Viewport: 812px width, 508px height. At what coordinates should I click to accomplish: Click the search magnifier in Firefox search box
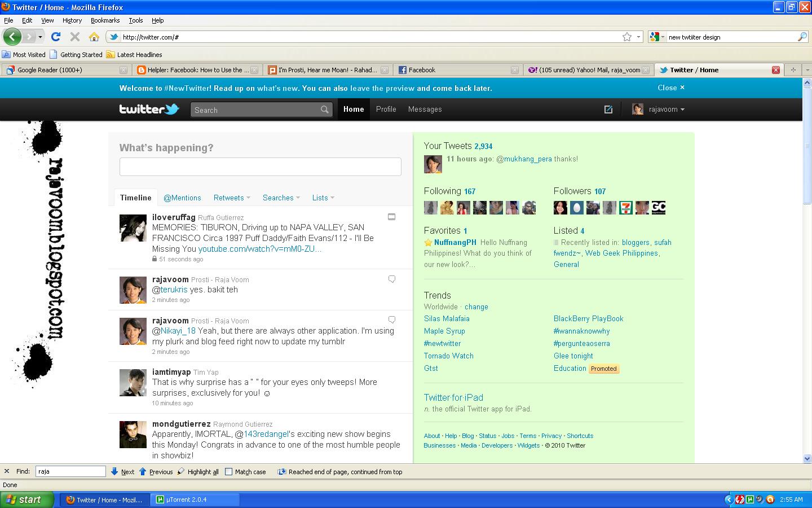[x=802, y=37]
